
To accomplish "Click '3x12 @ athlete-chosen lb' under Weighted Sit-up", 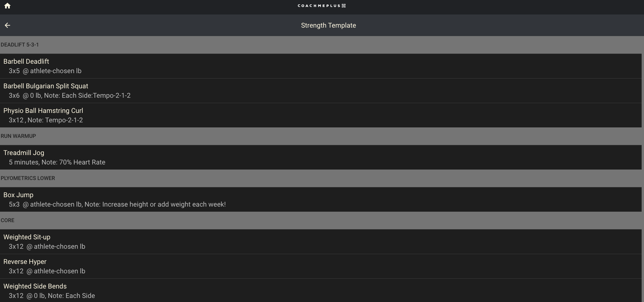I will [x=47, y=247].
